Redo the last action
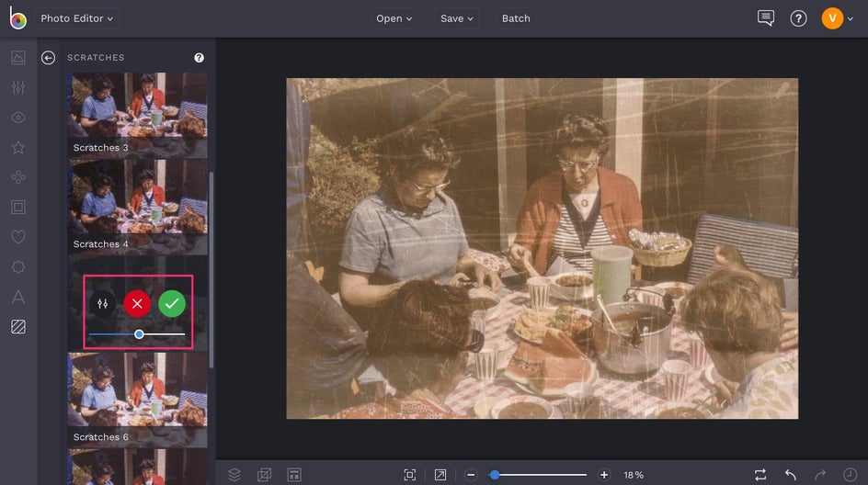 (x=820, y=475)
